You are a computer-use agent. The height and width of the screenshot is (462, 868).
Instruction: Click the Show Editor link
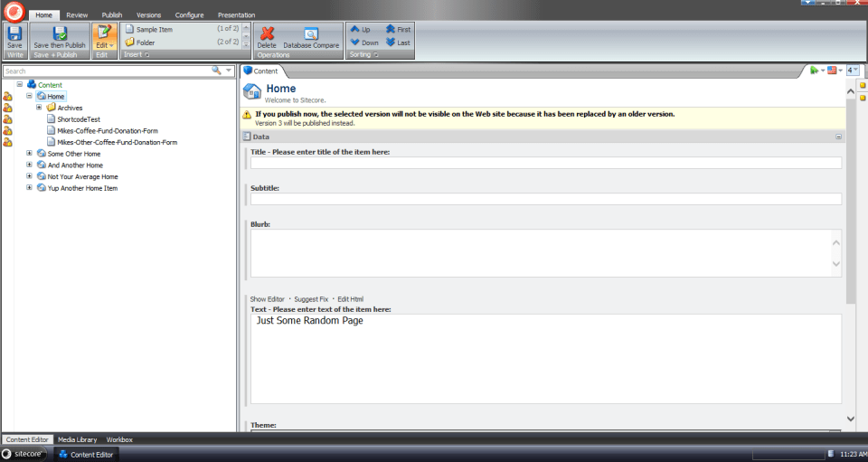pyautogui.click(x=267, y=299)
